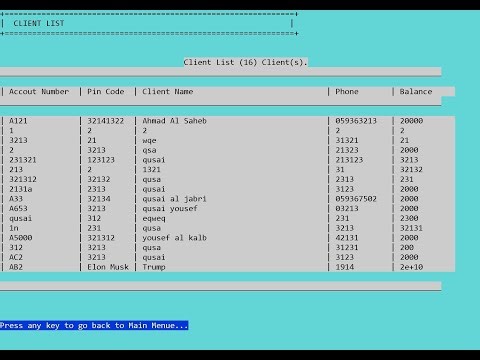Select phone number 42131
Viewport: 480px width, 360px height.
pyautogui.click(x=347, y=238)
